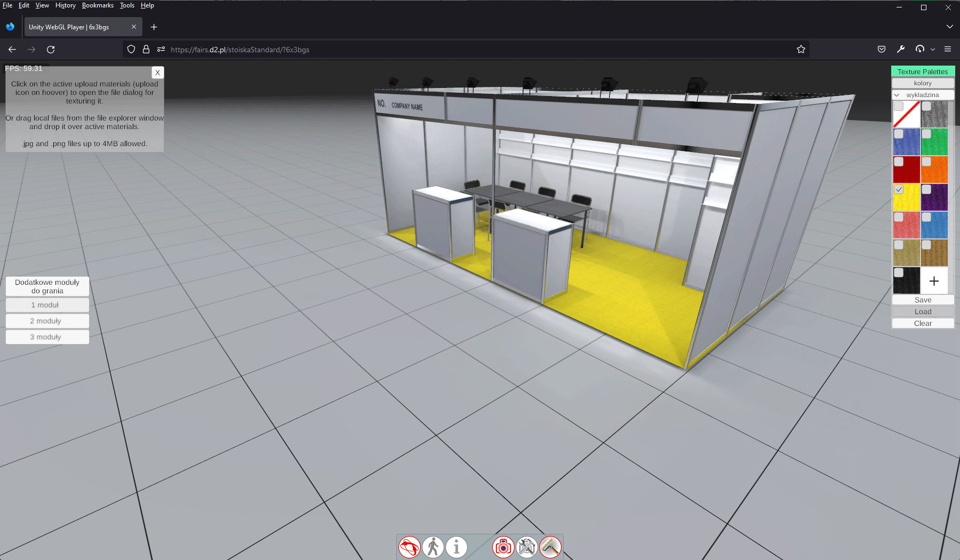Add new texture with plus tile
Image resolution: width=960 pixels, height=560 pixels.
pyautogui.click(x=934, y=281)
